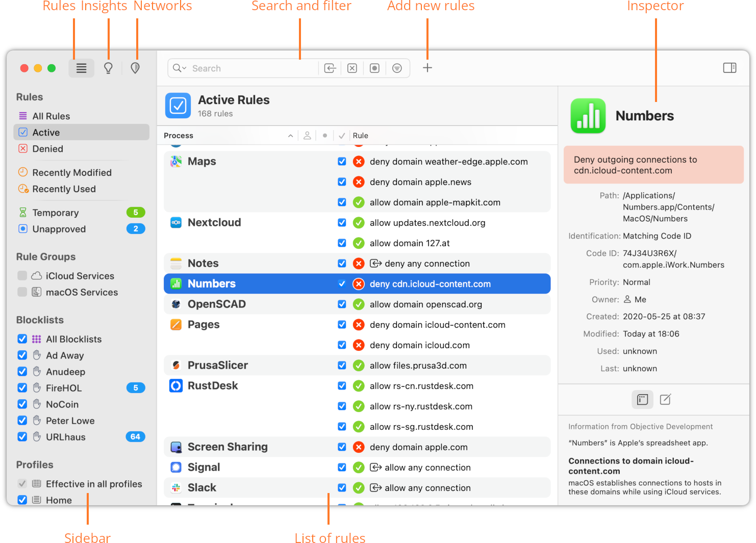Switch to the Rules list view icon
This screenshot has width=756, height=543.
point(82,68)
